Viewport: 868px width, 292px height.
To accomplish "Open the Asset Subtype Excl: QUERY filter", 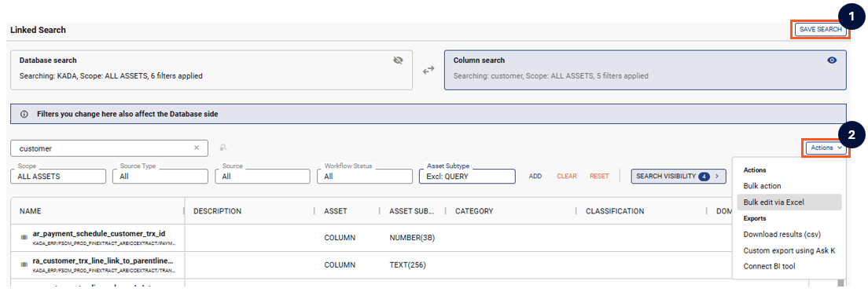I will (467, 177).
